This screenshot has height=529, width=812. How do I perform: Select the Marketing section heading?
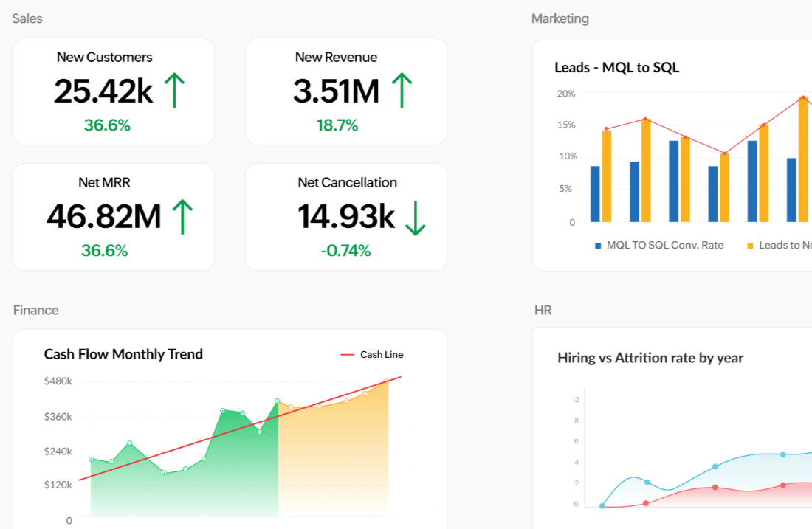pyautogui.click(x=560, y=18)
